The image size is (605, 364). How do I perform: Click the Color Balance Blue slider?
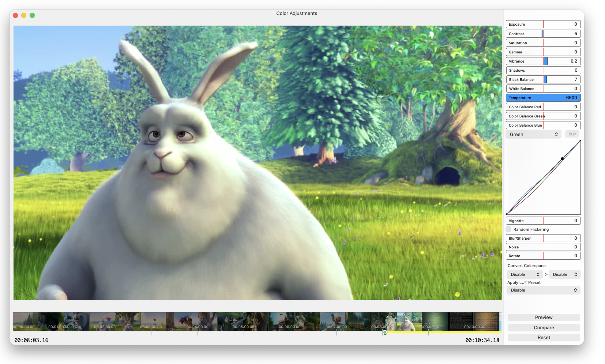pos(543,125)
